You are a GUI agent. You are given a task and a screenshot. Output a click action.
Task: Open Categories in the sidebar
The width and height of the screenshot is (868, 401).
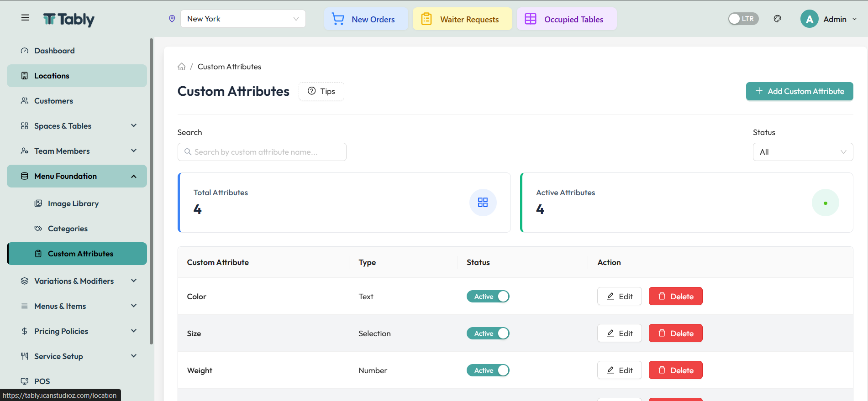77,229
